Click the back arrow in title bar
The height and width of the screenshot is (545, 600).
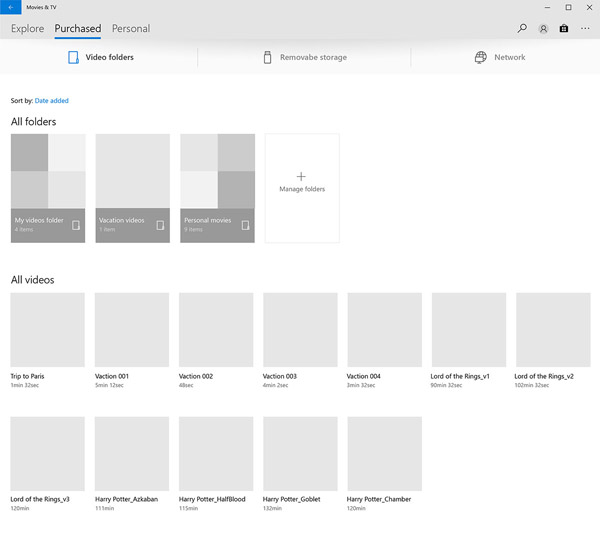(11, 7)
